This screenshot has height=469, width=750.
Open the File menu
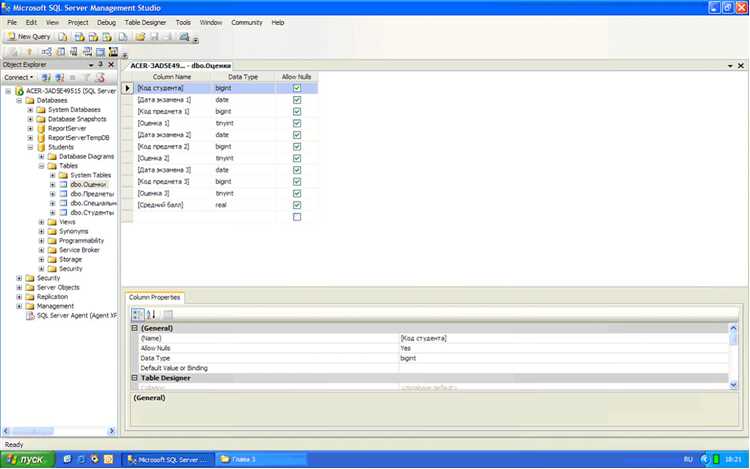12,22
